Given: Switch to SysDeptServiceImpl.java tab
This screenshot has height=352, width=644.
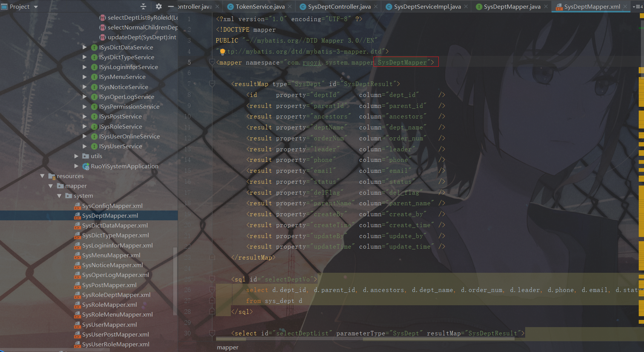Looking at the screenshot, I should [x=427, y=6].
